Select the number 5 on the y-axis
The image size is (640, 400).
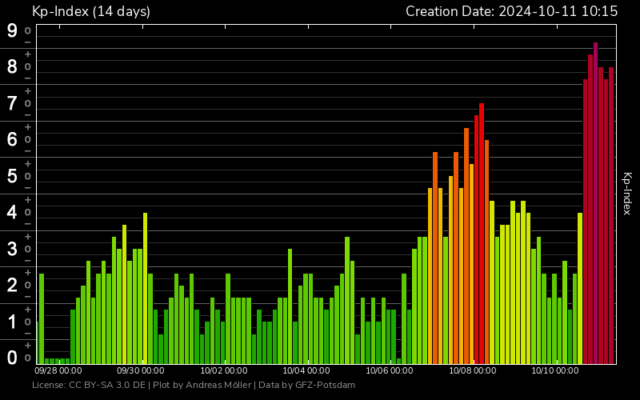coord(12,176)
